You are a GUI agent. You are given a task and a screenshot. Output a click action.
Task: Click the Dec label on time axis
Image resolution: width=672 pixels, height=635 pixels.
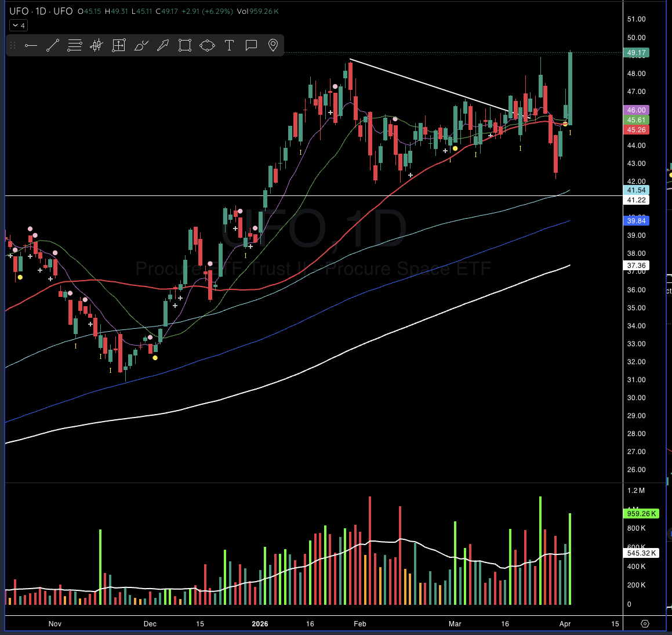[x=150, y=624]
